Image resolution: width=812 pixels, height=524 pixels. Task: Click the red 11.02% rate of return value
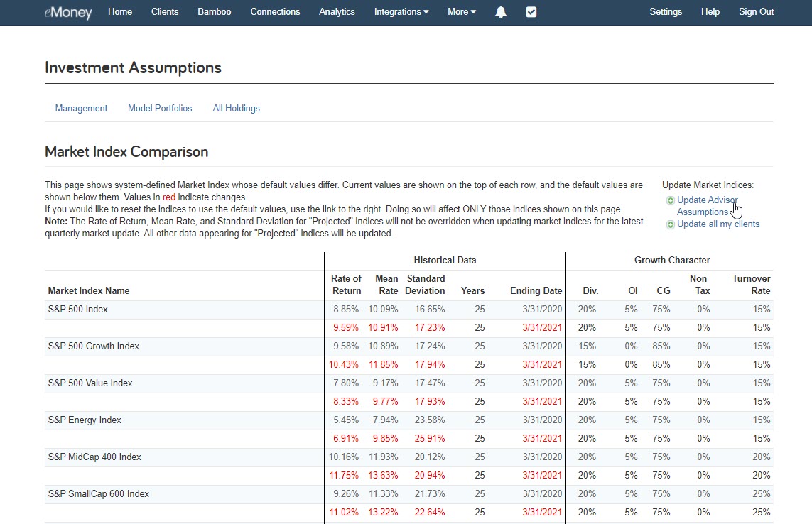point(344,512)
